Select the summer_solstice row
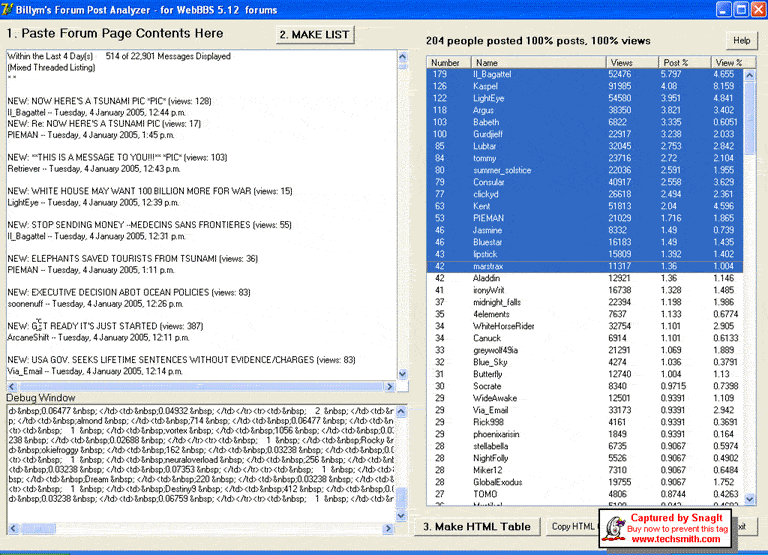768x555 pixels. [585, 170]
